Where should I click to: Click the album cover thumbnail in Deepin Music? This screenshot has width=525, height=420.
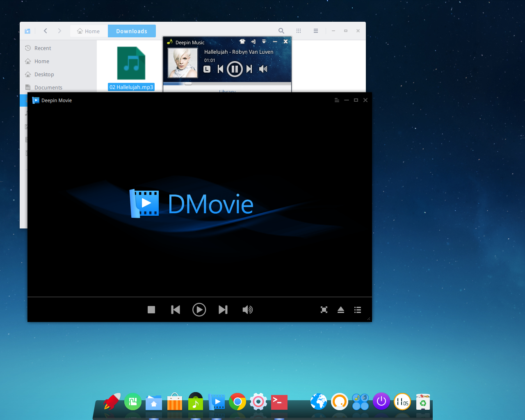183,63
